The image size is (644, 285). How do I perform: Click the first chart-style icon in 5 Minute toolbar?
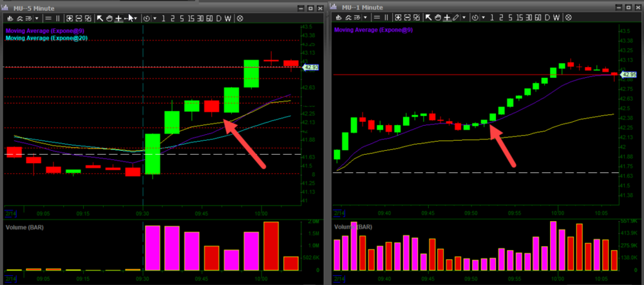11,19
